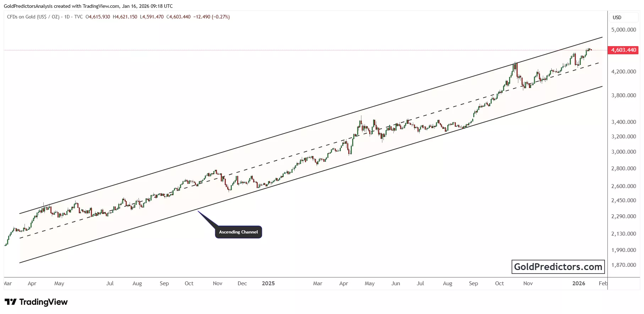The image size is (644, 314).
Task: Click the CFDs on Gold symbol title
Action: click(33, 17)
